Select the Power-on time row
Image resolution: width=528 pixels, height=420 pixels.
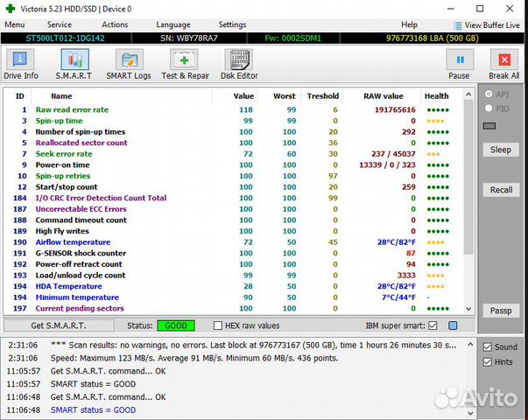[232, 164]
